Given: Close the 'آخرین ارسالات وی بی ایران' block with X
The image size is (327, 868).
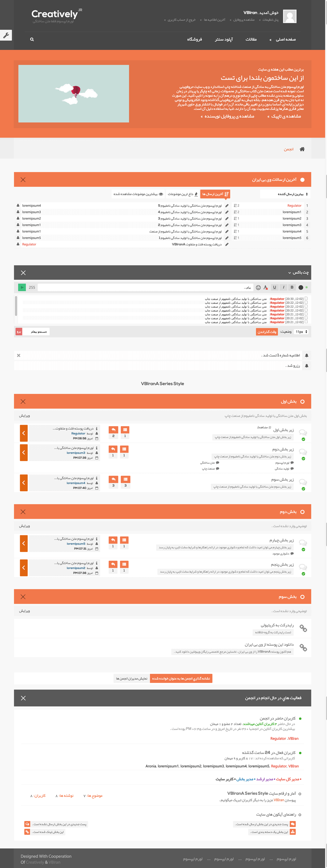Looking at the screenshot, I should pyautogui.click(x=23, y=180).
